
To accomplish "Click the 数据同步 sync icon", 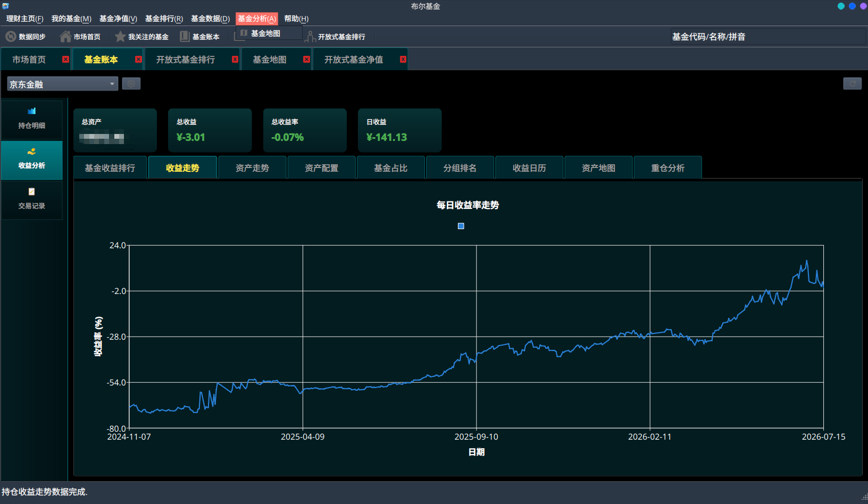I will [x=11, y=37].
